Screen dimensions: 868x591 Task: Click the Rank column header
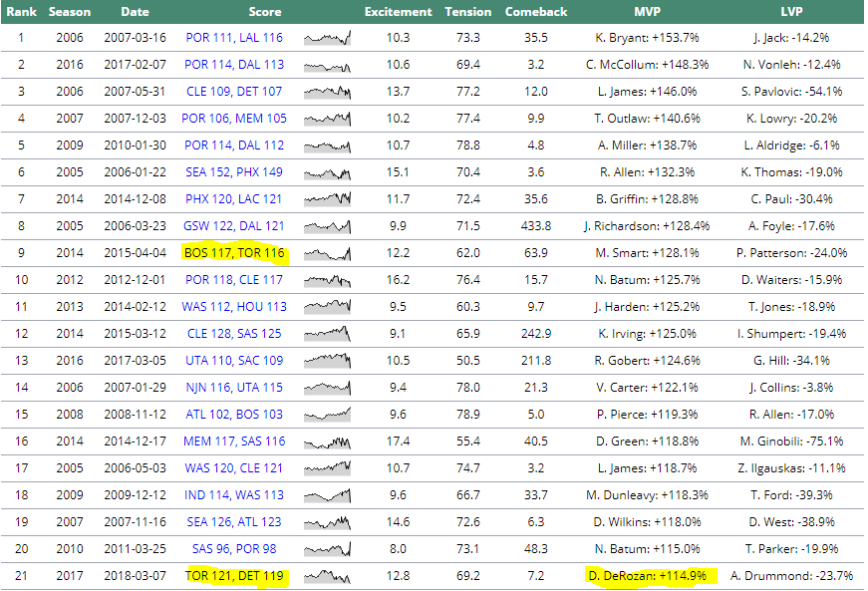[x=21, y=12]
